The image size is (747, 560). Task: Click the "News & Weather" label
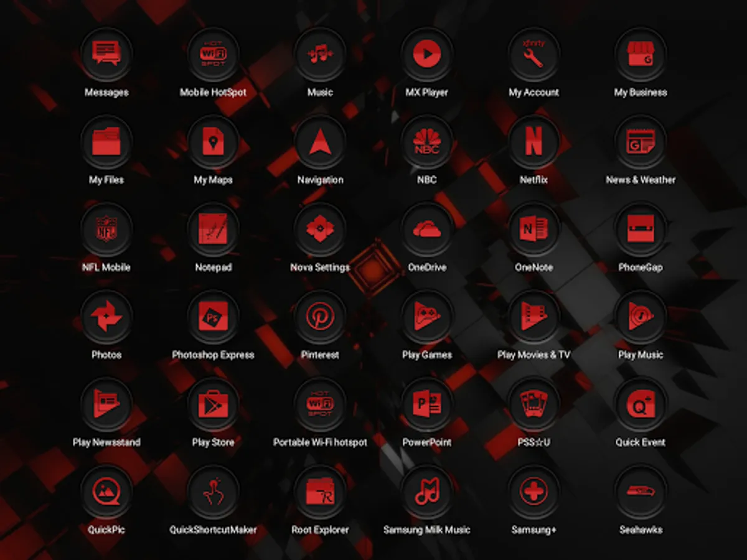[641, 180]
